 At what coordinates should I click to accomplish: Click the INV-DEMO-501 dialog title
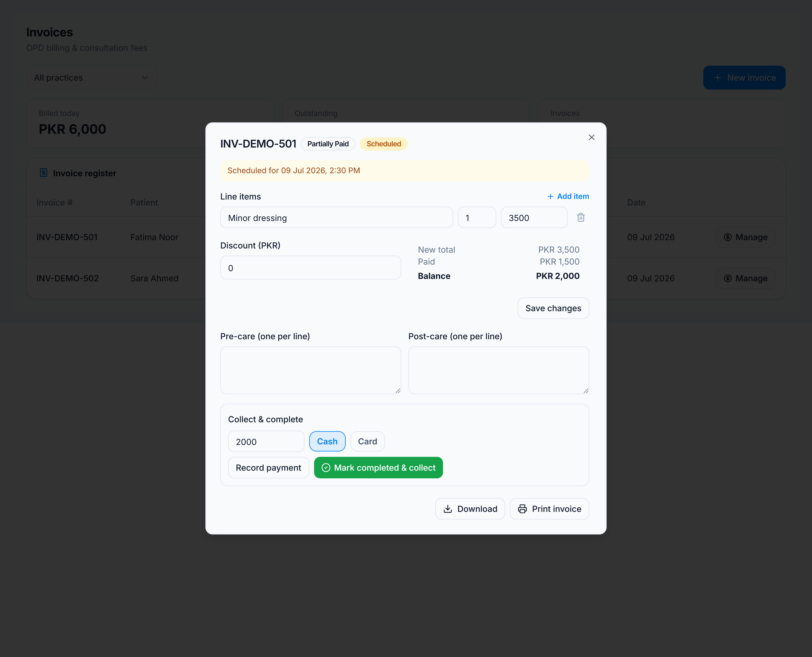[258, 144]
